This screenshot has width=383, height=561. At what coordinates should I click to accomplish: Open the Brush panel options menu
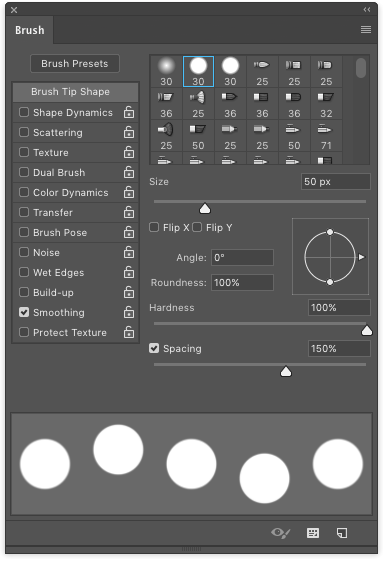(x=366, y=29)
